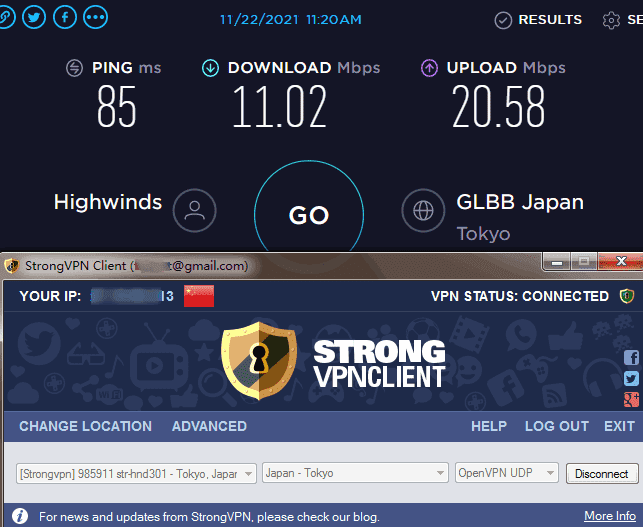Open more sharing options ellipsis icon
The image size is (643, 527).
click(96, 17)
